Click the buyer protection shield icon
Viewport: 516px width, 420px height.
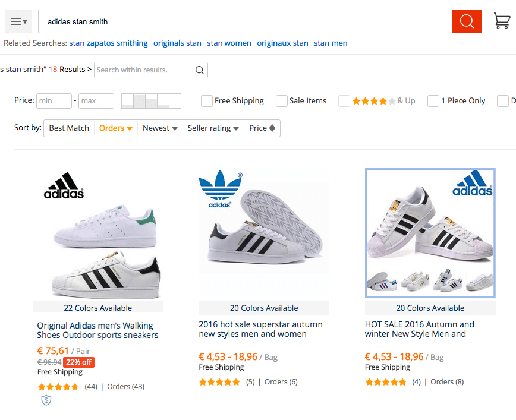click(46, 400)
